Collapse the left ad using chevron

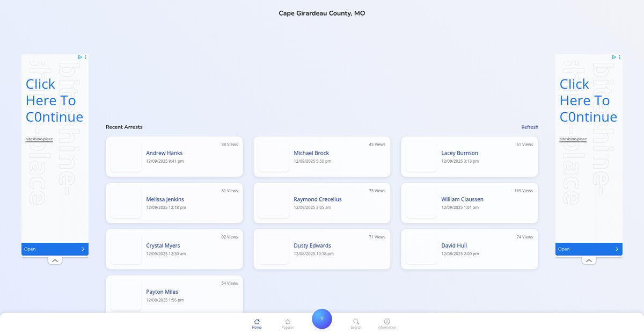pos(55,260)
